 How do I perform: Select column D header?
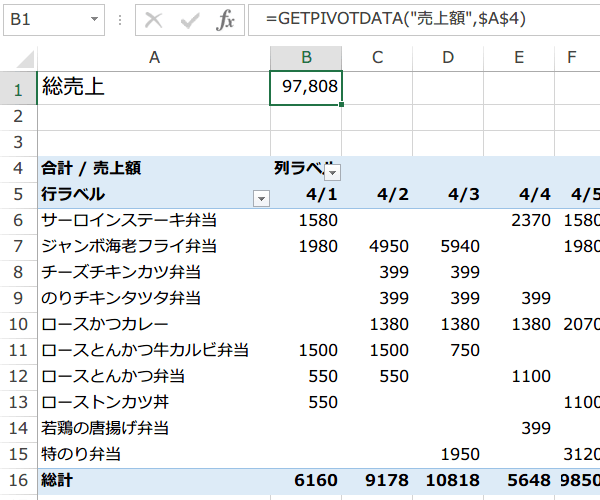point(448,58)
